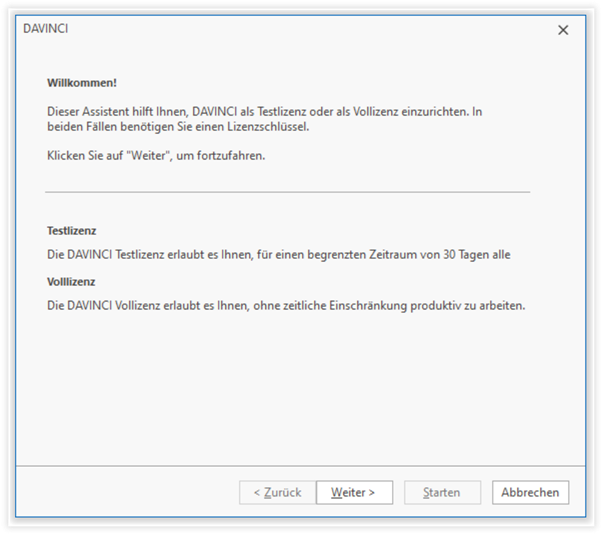Click the Testlizenz description about 30 Tagen

tap(279, 255)
